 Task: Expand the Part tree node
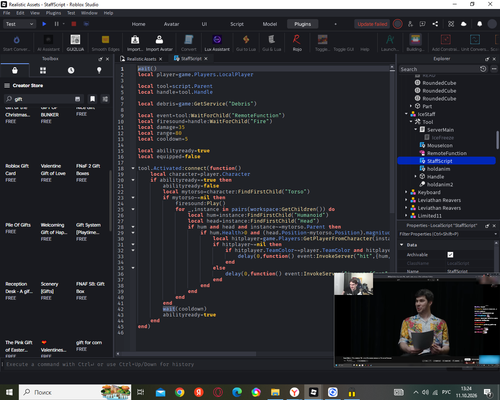tap(411, 106)
